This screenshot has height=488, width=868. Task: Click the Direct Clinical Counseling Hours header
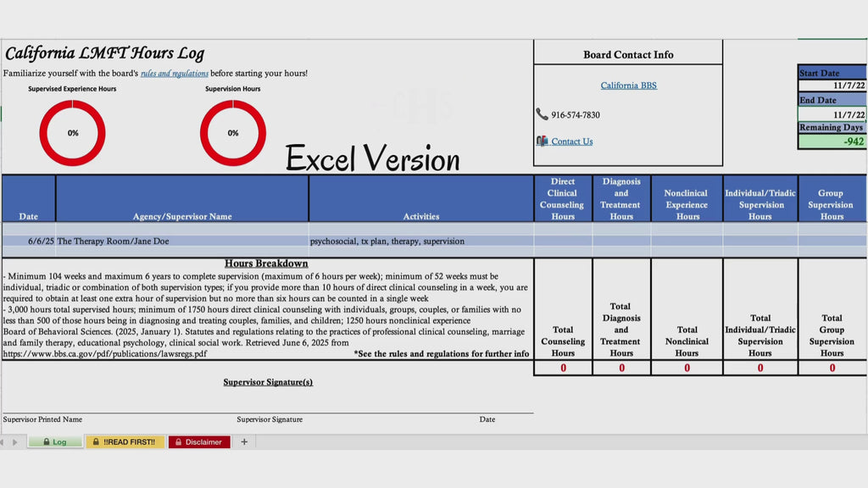point(563,198)
